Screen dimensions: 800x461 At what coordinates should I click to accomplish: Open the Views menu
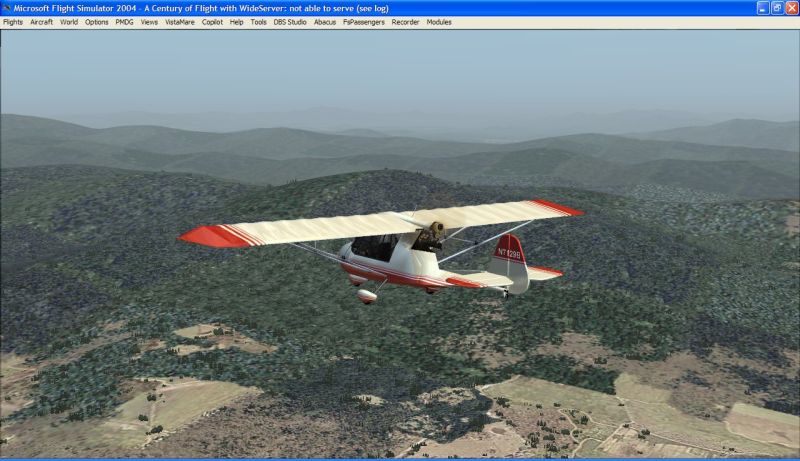click(x=149, y=22)
